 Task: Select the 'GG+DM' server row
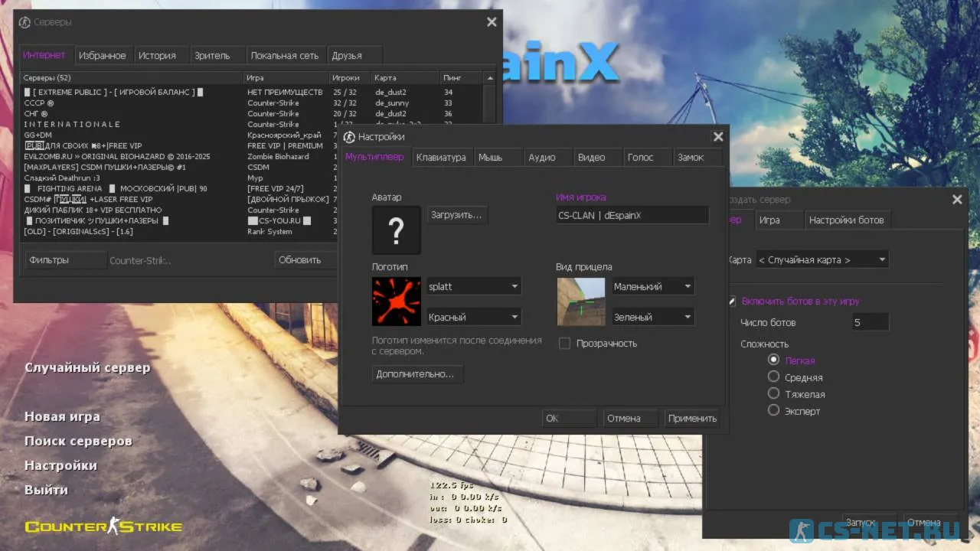[x=180, y=135]
